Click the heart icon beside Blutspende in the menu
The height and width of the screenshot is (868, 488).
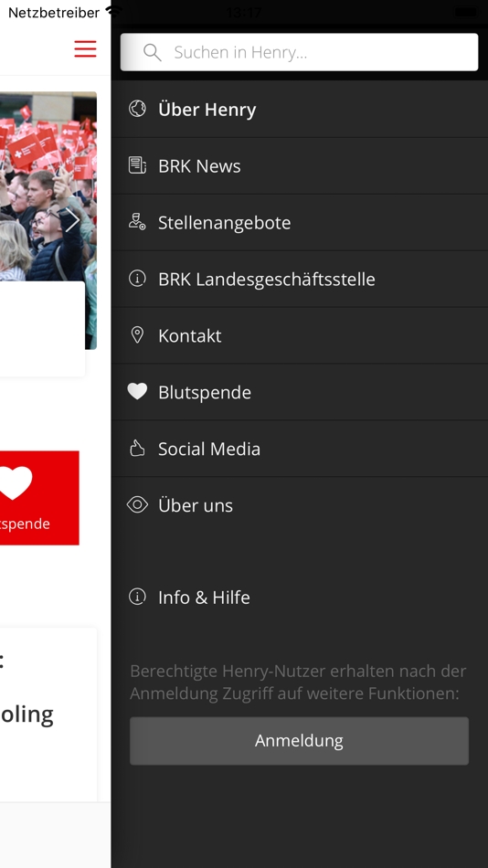(137, 391)
